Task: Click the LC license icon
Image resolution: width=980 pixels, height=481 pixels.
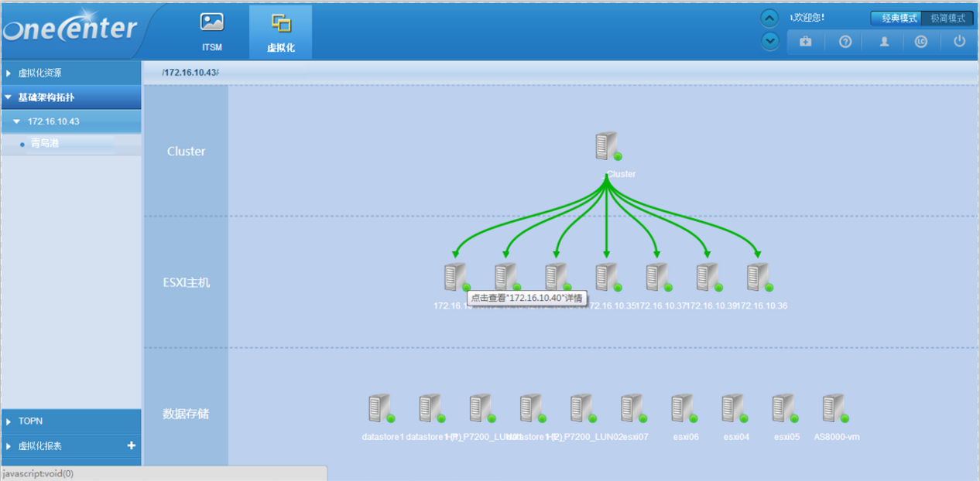Action: (920, 42)
